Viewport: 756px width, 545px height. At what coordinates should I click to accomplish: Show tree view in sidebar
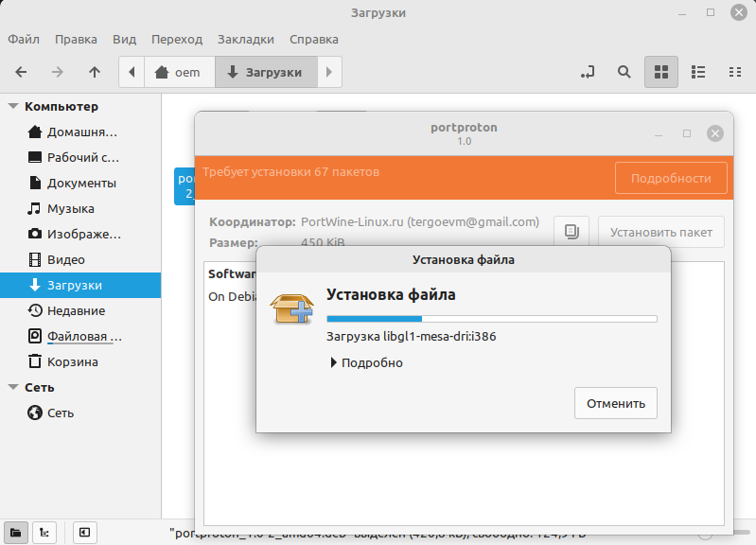[x=44, y=533]
